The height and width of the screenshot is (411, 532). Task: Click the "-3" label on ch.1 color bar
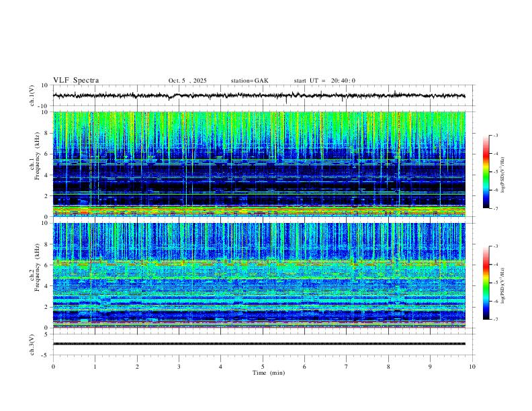495,135
